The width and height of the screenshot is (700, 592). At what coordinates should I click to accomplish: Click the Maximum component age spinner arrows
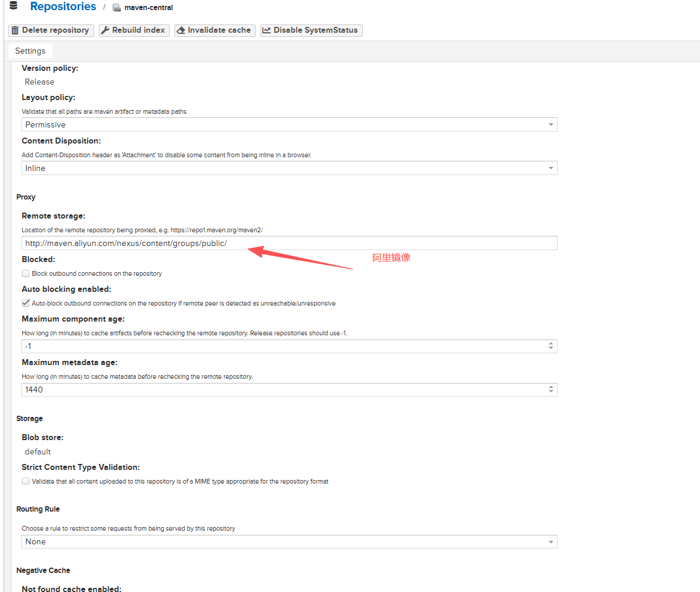[x=551, y=347]
